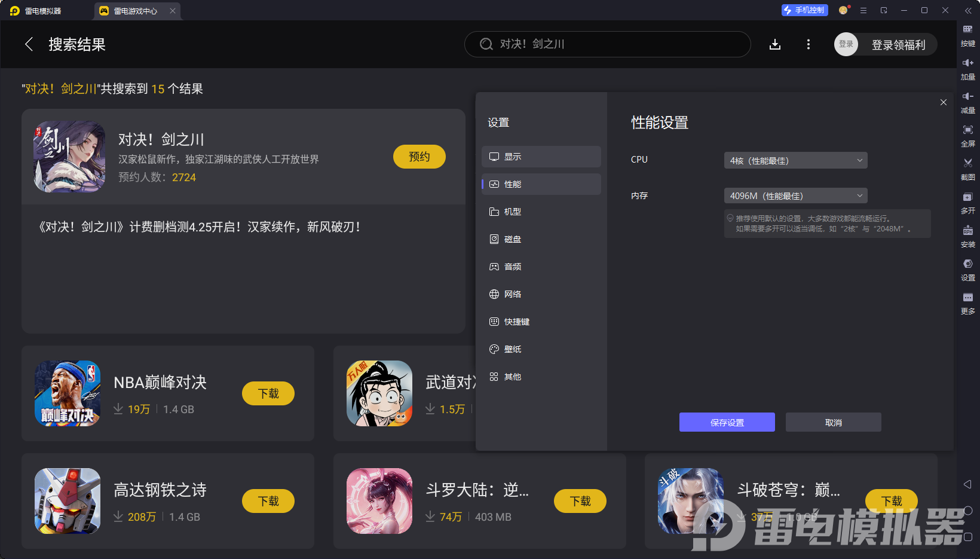Switch to the 雷电游戏中心 tab

[x=136, y=11]
